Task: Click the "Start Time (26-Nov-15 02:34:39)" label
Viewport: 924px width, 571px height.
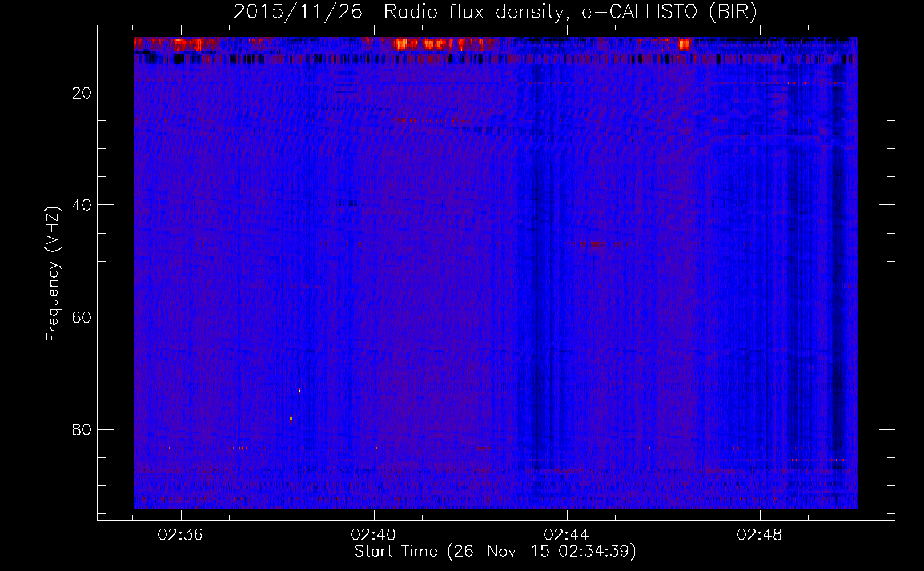Action: click(495, 552)
